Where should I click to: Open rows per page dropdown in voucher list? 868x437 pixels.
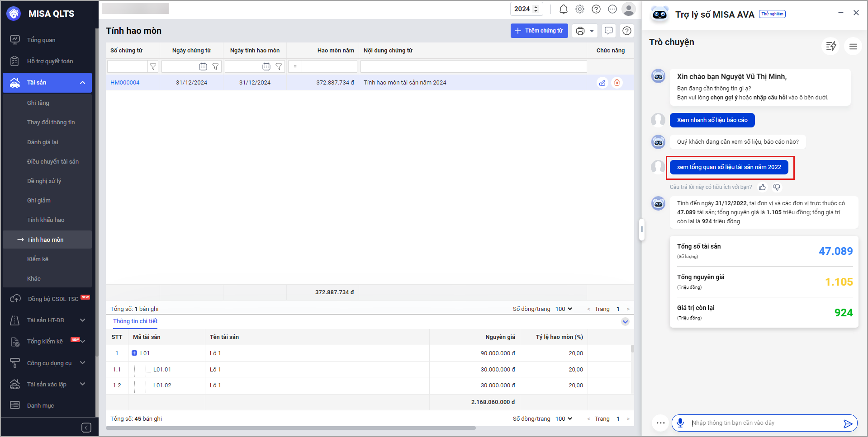pos(564,309)
